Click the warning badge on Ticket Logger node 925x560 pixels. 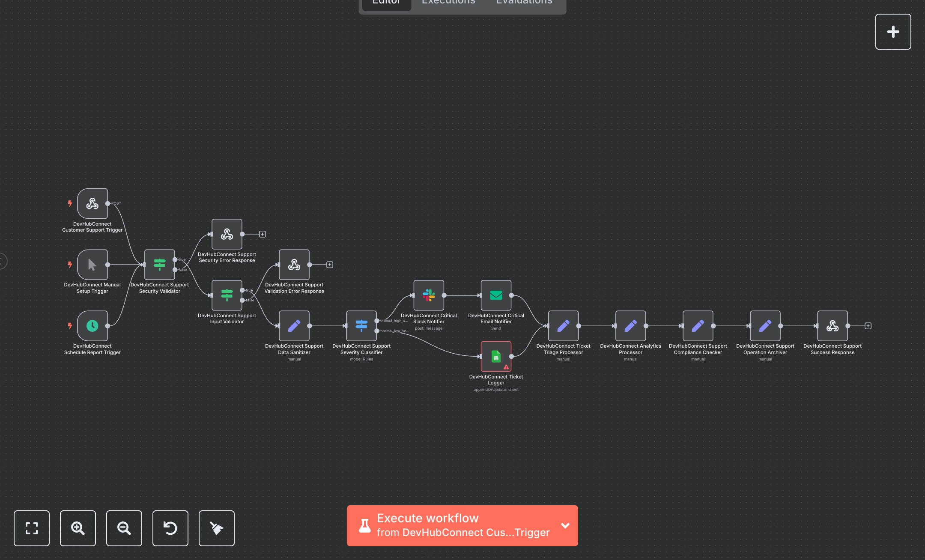tap(506, 366)
